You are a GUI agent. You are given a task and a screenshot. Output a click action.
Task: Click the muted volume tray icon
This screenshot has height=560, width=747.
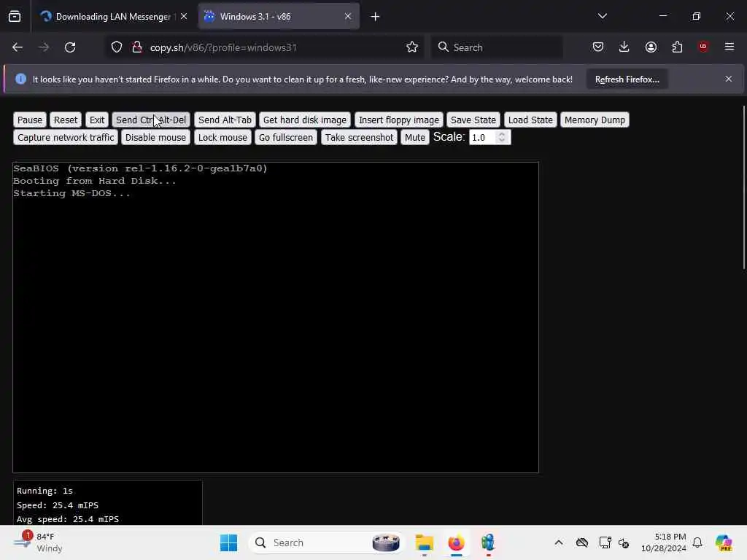(624, 542)
